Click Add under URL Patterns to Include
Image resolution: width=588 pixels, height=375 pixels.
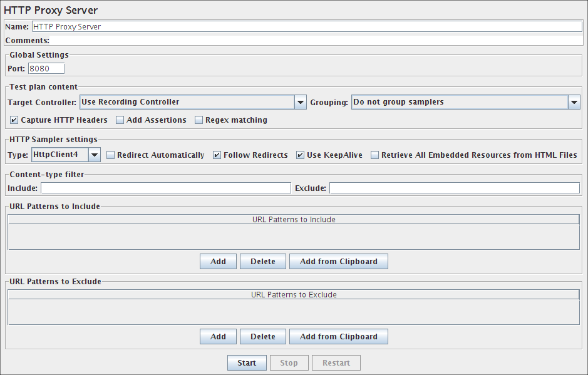coord(218,262)
